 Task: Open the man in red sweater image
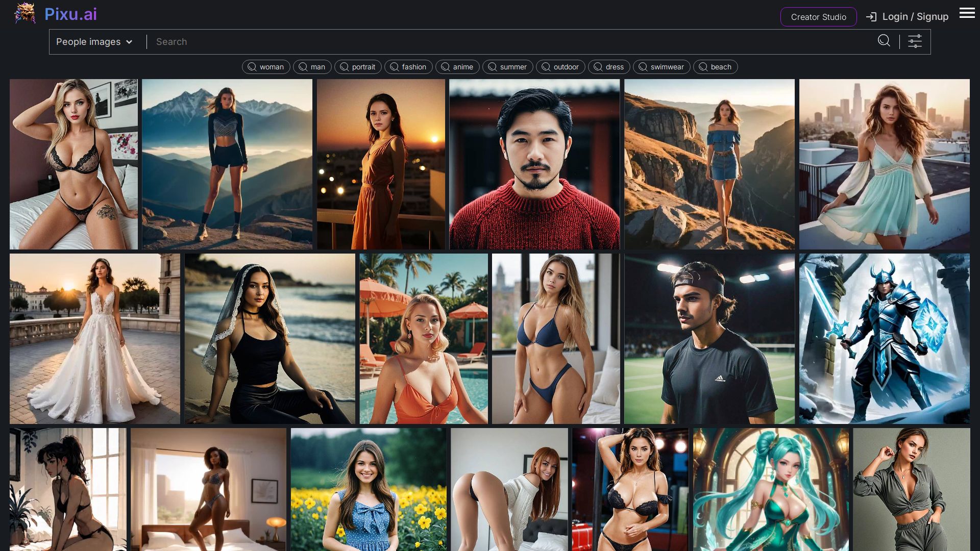click(x=534, y=164)
